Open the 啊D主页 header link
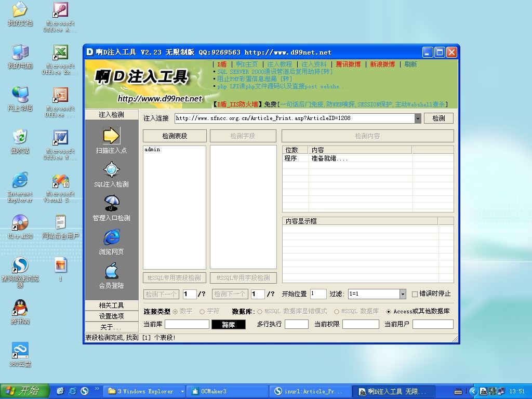 (x=247, y=64)
